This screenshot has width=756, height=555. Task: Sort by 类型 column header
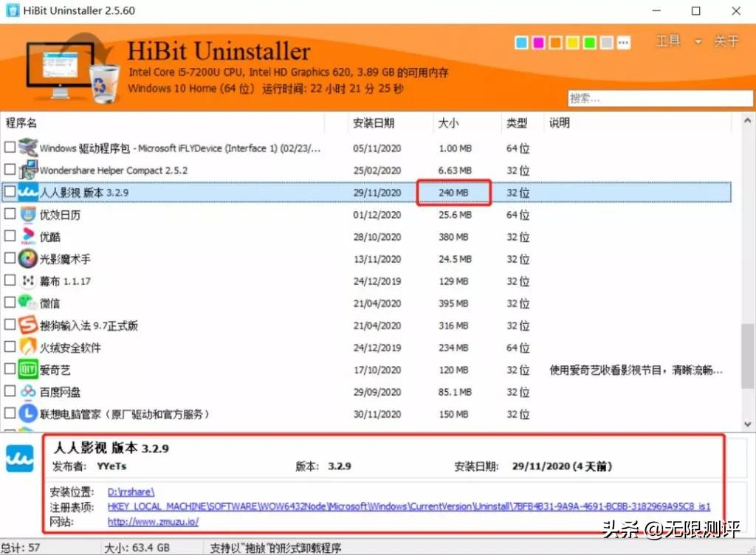point(516,123)
